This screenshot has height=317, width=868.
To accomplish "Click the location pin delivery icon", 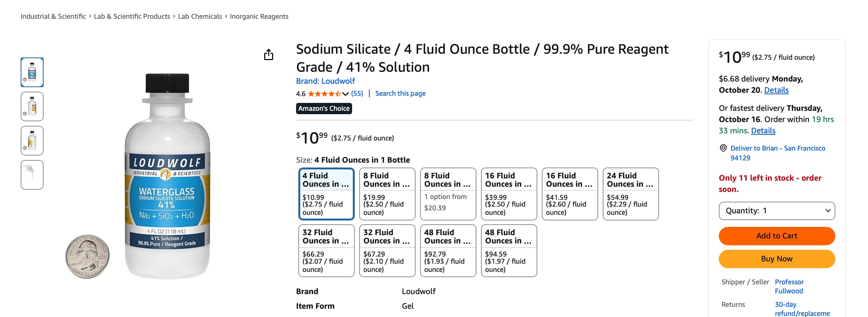I will [723, 148].
